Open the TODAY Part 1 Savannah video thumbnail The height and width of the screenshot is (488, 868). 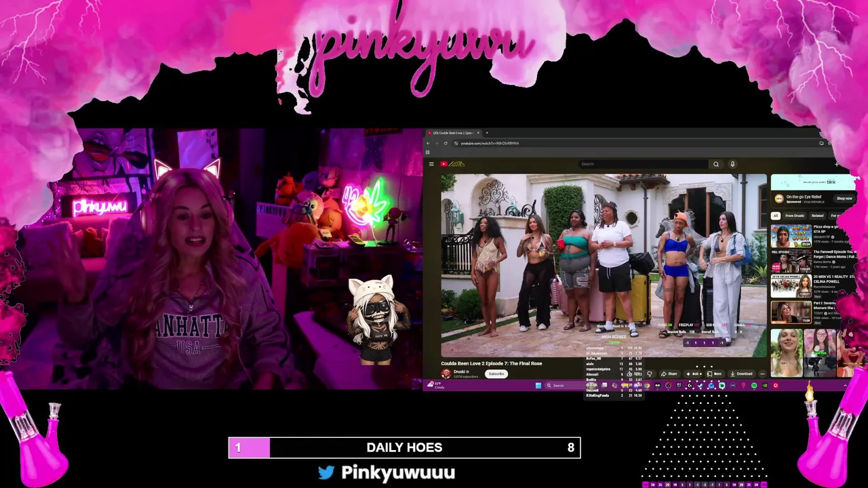[x=791, y=312]
